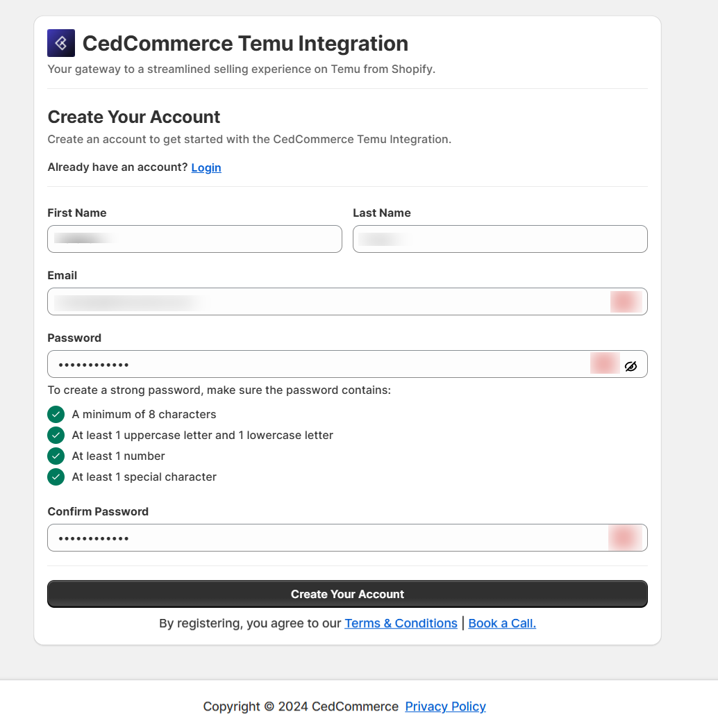Click the 'Your gateway to a streamlined' tagline
This screenshot has width=718, height=728.
click(242, 69)
